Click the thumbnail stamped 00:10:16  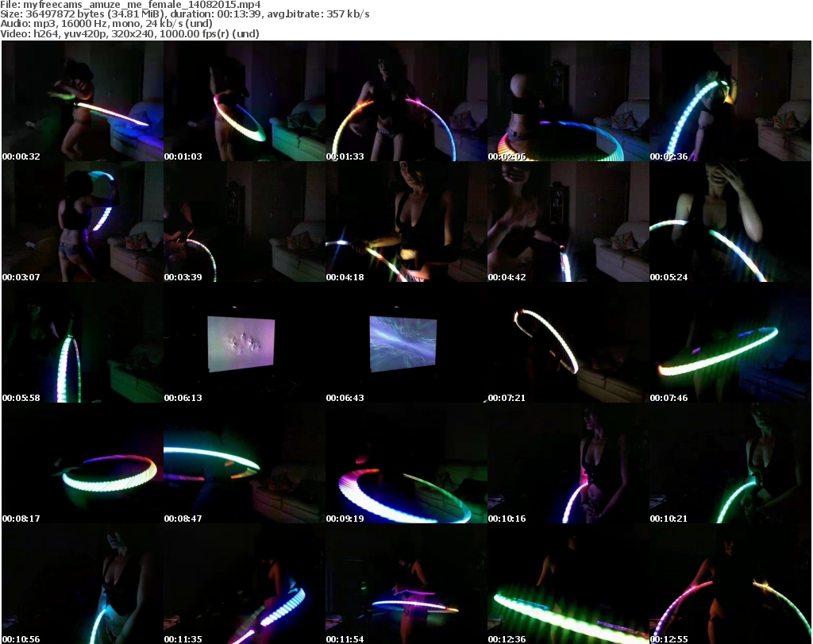point(568,463)
